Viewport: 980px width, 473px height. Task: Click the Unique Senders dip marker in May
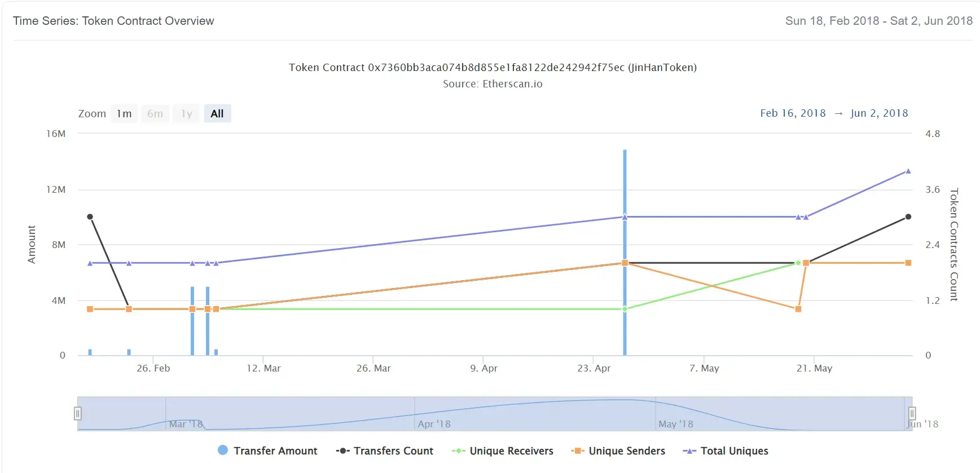coord(798,309)
